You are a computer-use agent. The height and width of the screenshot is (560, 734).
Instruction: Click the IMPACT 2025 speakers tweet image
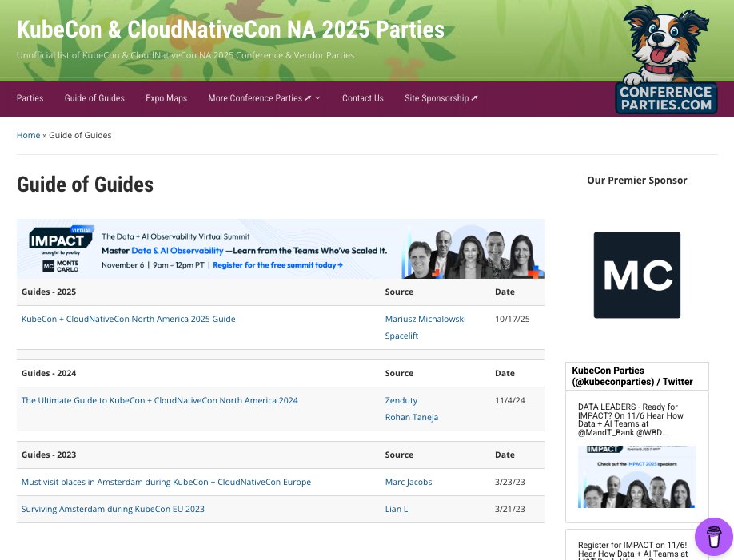coord(637,477)
